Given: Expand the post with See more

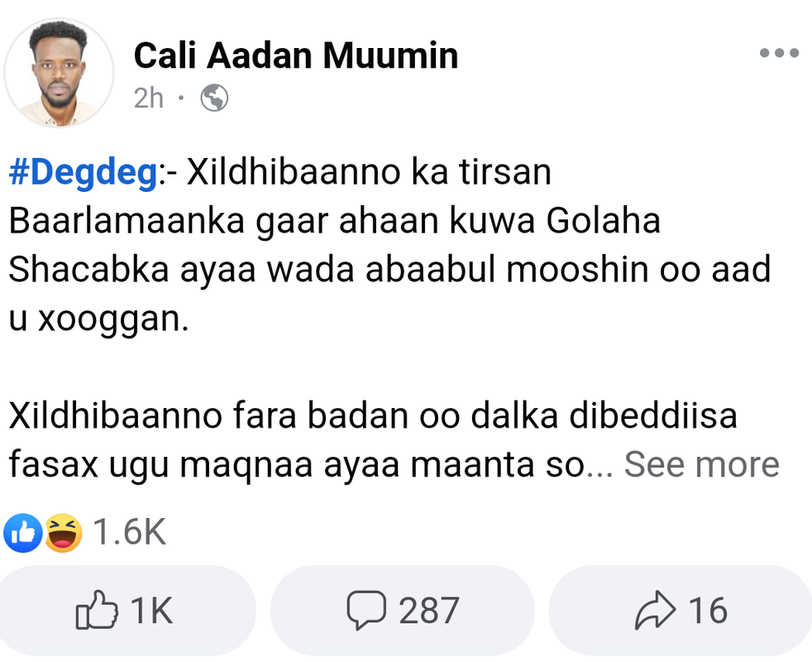Looking at the screenshot, I should coord(701,464).
